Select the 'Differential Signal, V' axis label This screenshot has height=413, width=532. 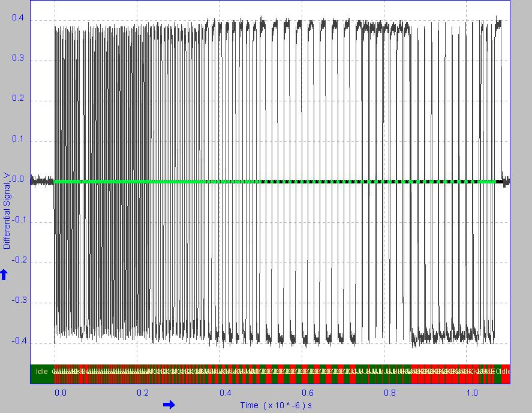tap(7, 210)
